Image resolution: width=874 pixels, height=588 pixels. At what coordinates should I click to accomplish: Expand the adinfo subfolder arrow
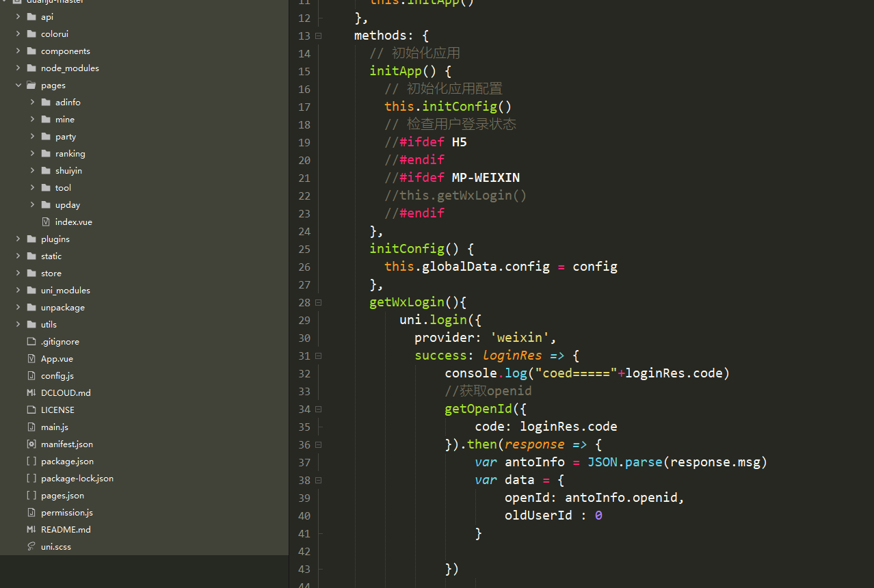[x=33, y=102]
